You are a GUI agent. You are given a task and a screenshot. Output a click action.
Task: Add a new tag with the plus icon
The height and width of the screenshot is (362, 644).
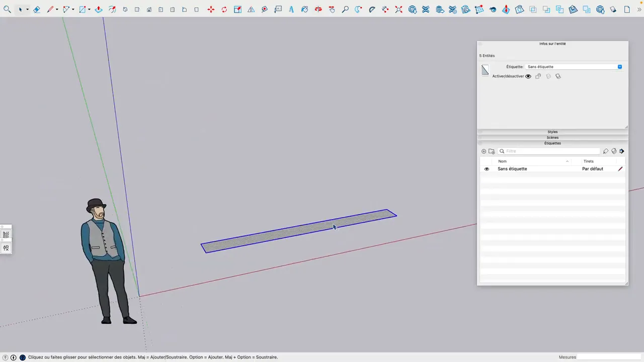484,151
